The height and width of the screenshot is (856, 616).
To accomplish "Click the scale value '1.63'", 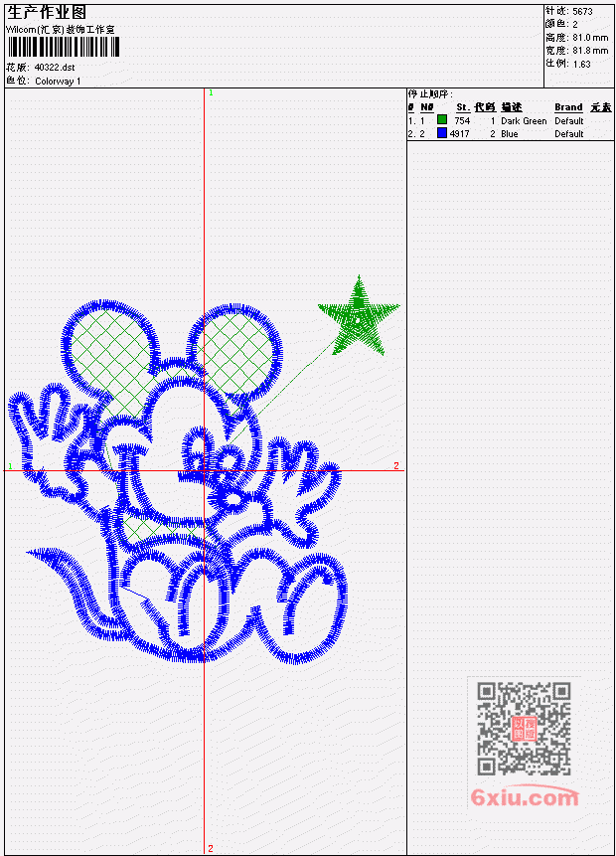I will [x=581, y=64].
